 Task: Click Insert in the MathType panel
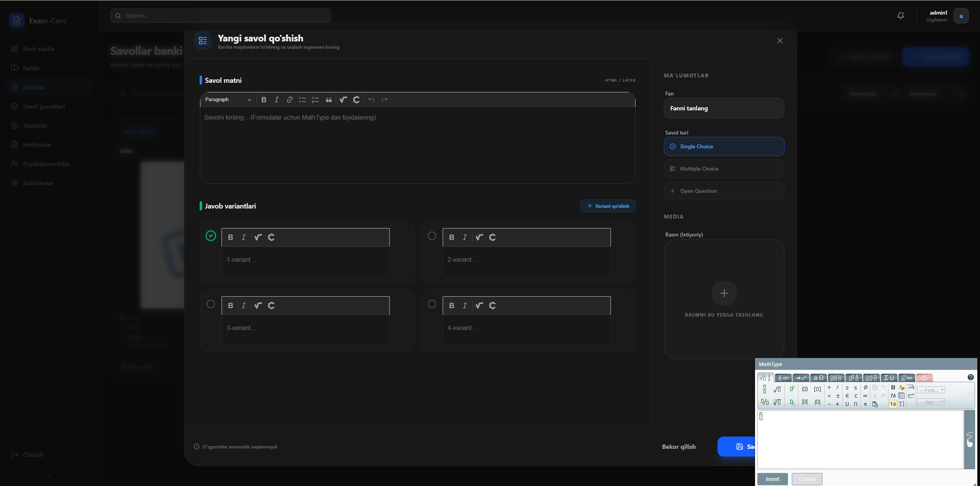772,479
